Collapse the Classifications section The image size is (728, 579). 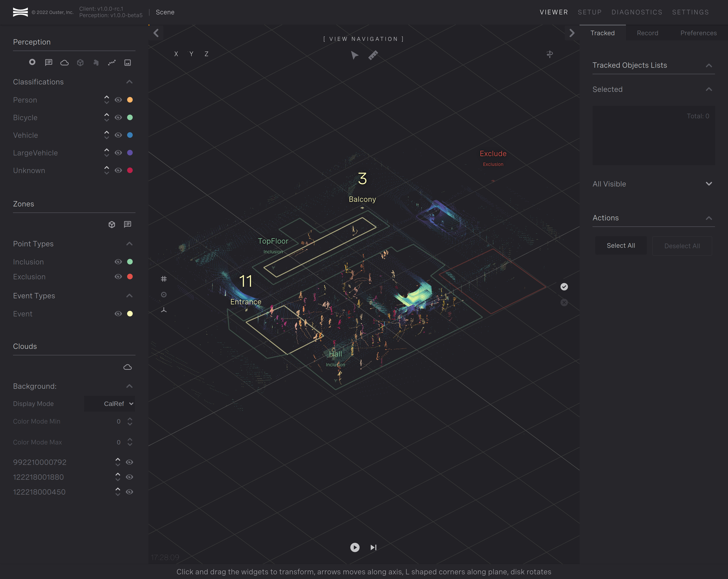coord(129,82)
